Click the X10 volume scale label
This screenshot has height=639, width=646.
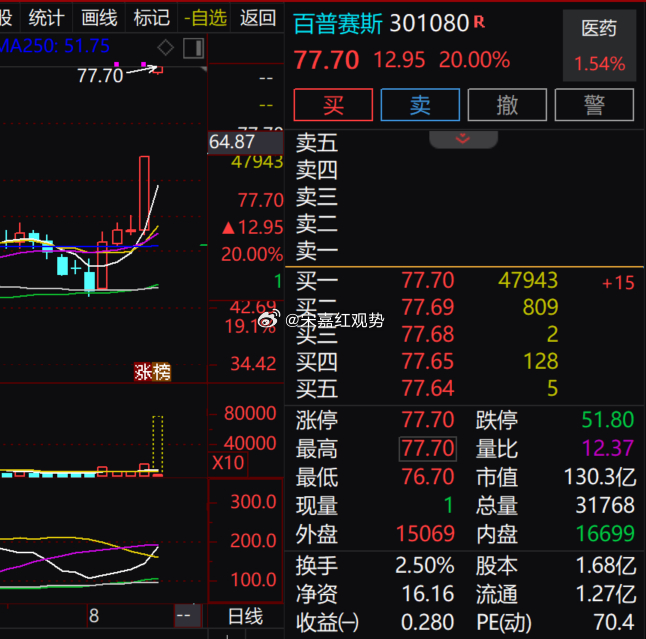coord(228,463)
